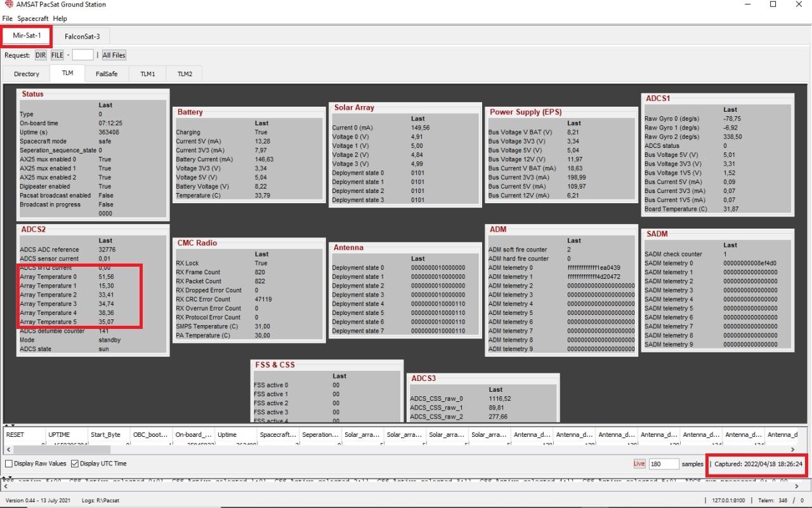The image size is (812, 508).
Task: Click the Live button
Action: (x=639, y=464)
